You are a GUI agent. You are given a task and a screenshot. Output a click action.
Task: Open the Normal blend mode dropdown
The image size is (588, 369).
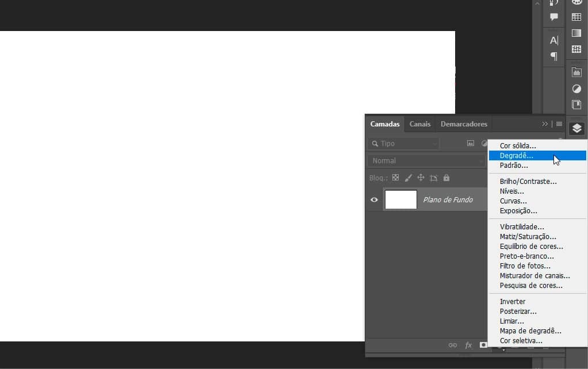point(426,160)
